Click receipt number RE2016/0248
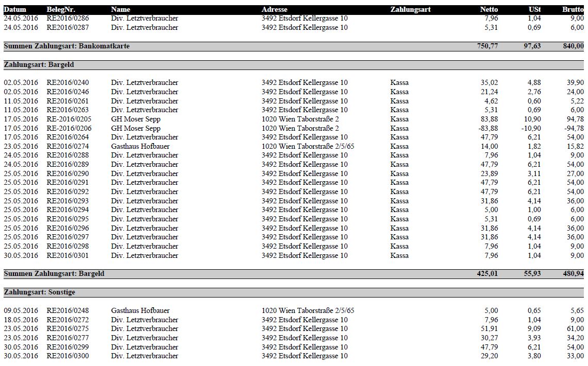Image resolution: width=588 pixels, height=366 pixels. [68, 310]
